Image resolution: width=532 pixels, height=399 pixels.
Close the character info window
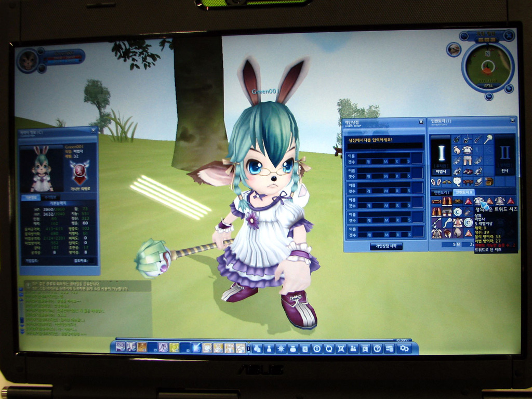click(94, 130)
